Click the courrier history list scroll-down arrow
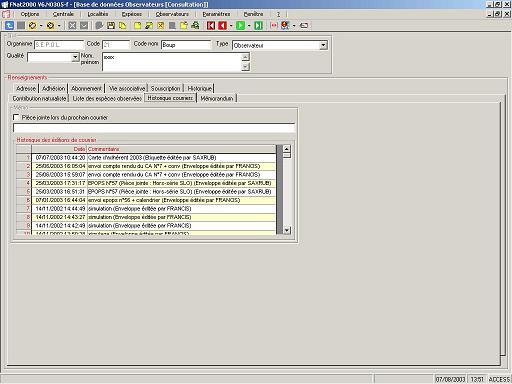This screenshot has height=384, width=512. click(286, 230)
